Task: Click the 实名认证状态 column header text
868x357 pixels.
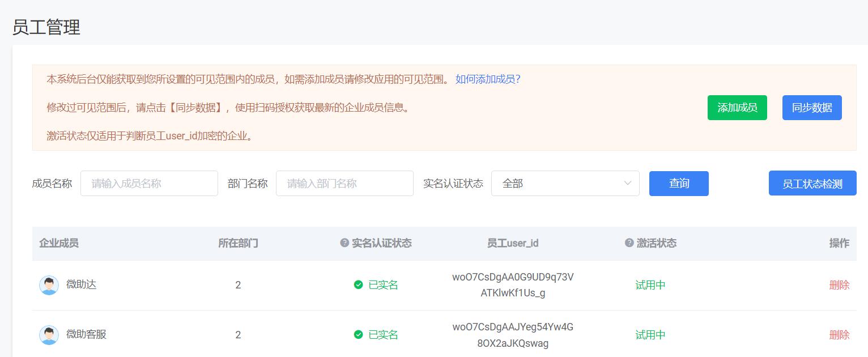Action: tap(382, 243)
